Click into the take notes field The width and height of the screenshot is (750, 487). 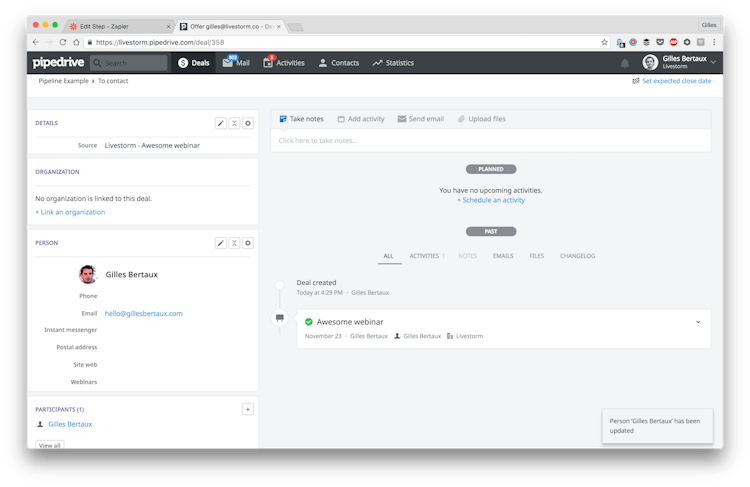[x=490, y=140]
